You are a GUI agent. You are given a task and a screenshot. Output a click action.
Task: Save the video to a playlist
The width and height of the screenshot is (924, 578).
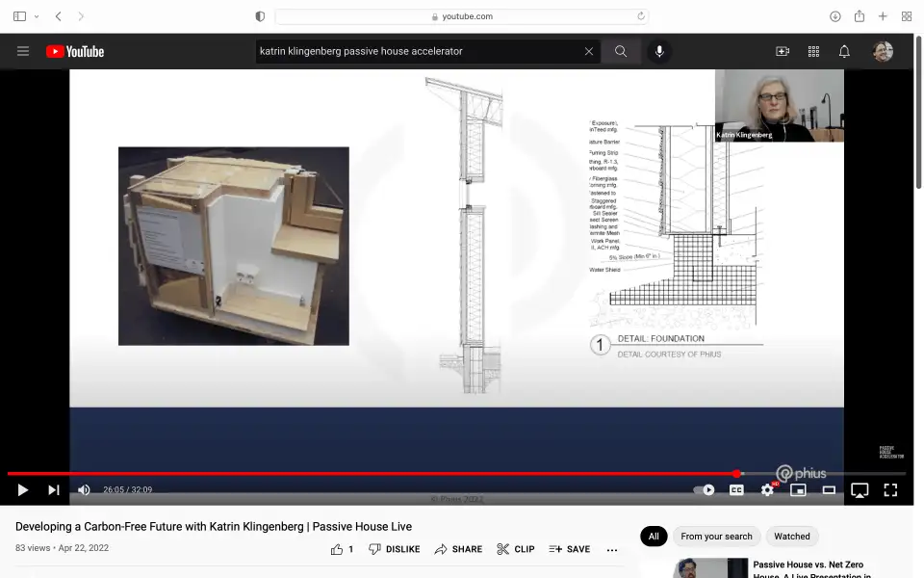570,549
